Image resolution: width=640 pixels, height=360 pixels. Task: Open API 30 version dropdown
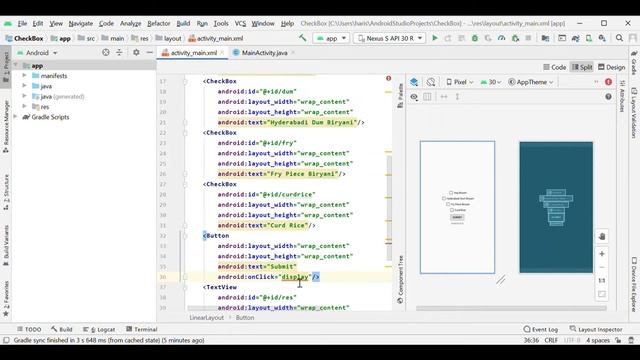(491, 82)
